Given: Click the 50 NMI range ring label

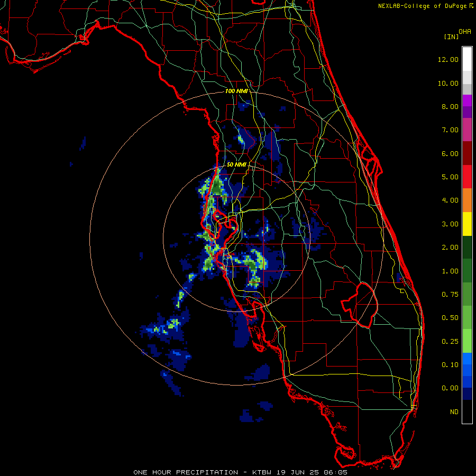Looking at the screenshot, I should 236,164.
